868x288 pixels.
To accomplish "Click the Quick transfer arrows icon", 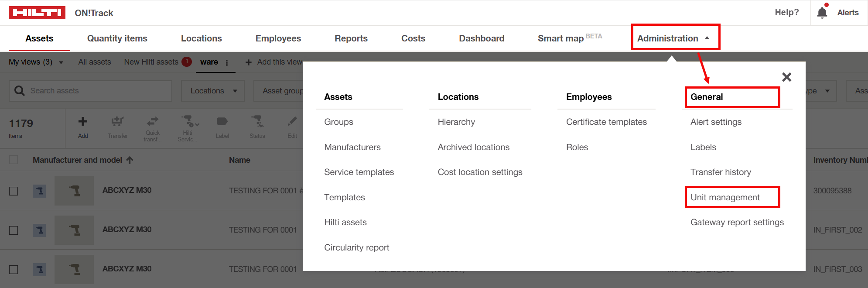I will [x=153, y=121].
